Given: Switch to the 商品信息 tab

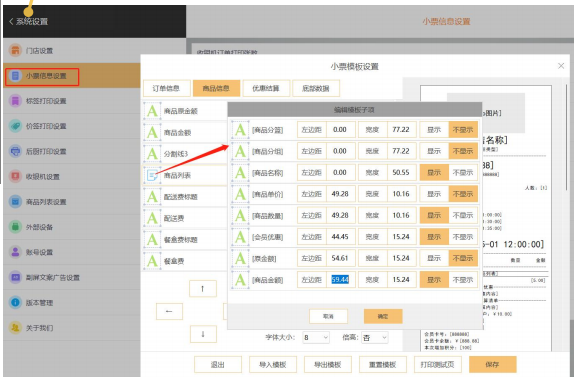Looking at the screenshot, I should [216, 88].
